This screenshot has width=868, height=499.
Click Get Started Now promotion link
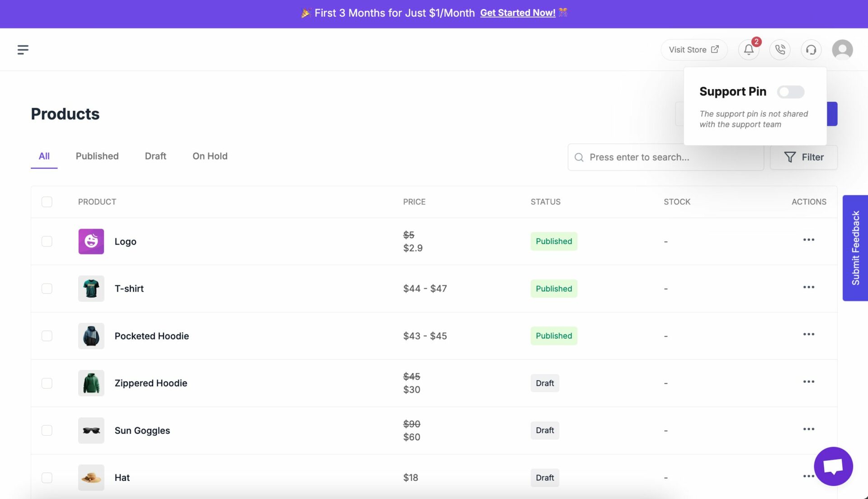[x=518, y=12]
